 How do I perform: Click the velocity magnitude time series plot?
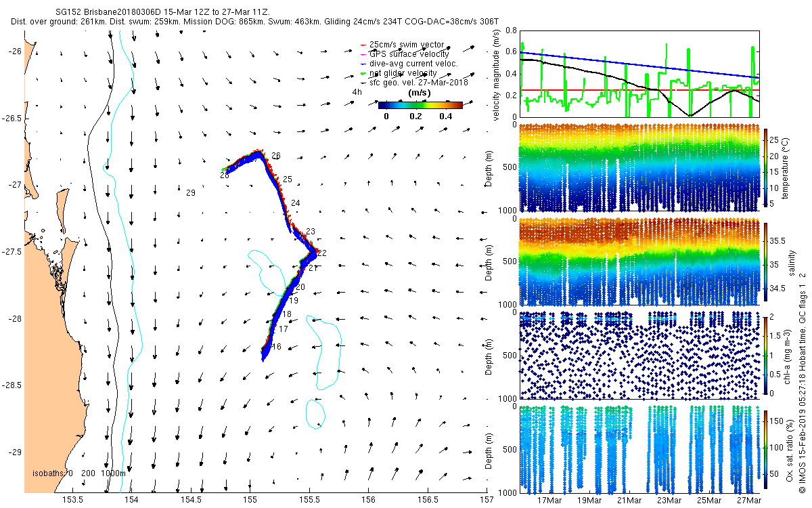tap(639, 73)
